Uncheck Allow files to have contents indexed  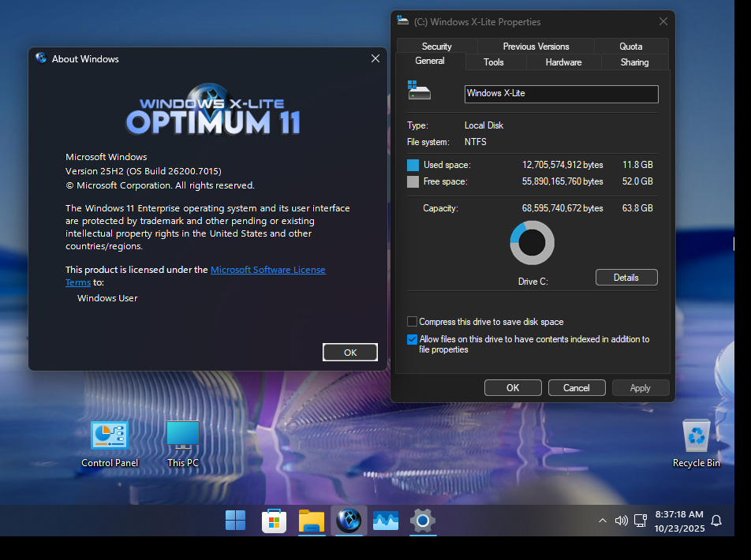(412, 339)
